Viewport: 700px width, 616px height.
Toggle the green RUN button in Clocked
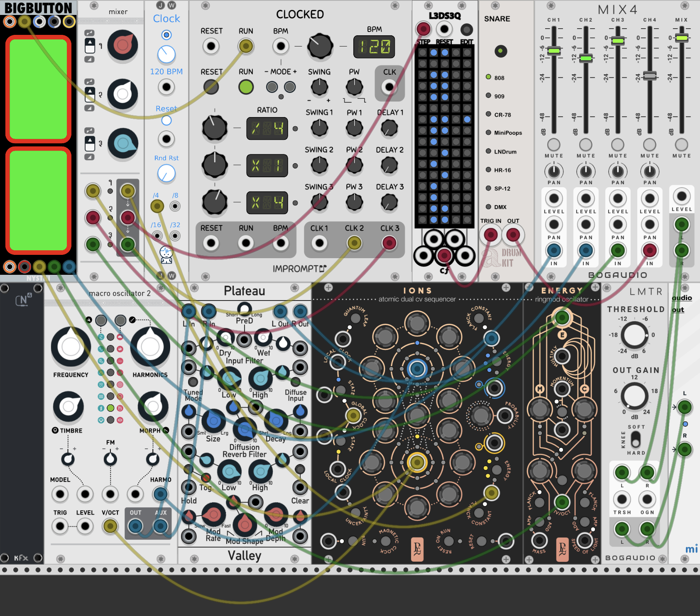click(246, 87)
